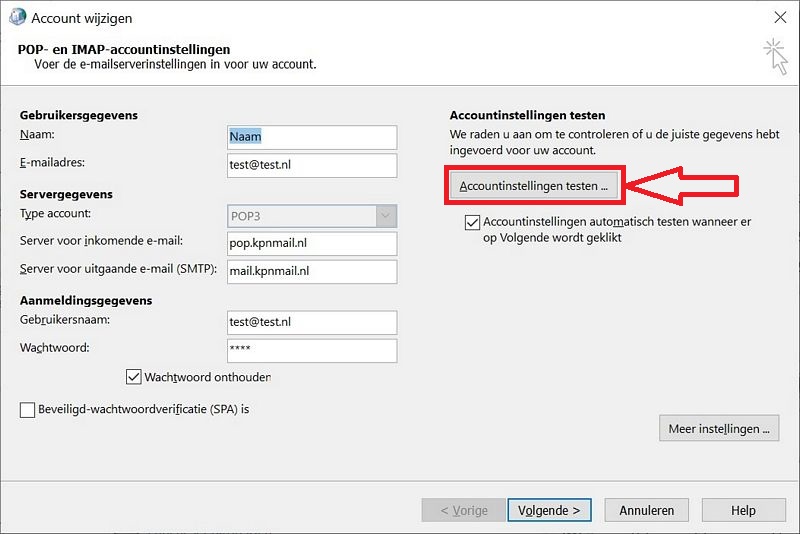Image resolution: width=800 pixels, height=534 pixels.
Task: Uncheck Accountinstellingen automatisch testen checkbox
Action: (x=472, y=222)
